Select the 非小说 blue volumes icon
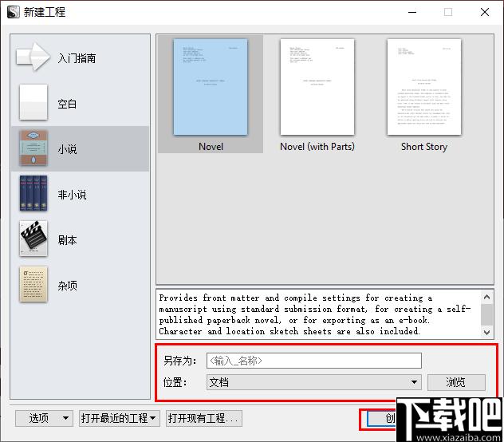Screen dimensions: 504x442 coord(33,193)
